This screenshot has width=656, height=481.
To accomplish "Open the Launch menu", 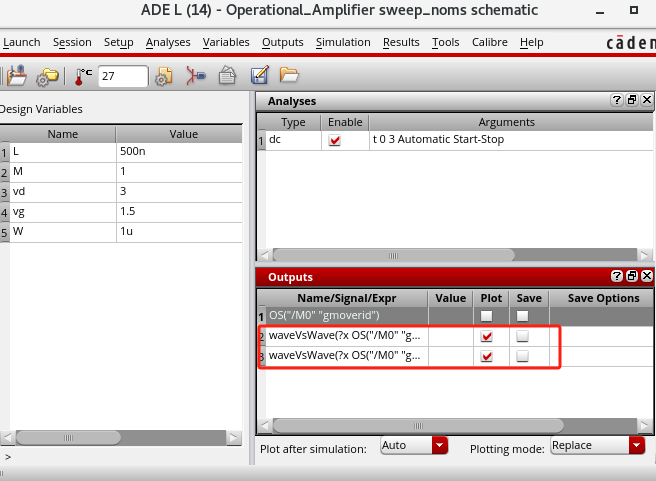I will tap(21, 42).
